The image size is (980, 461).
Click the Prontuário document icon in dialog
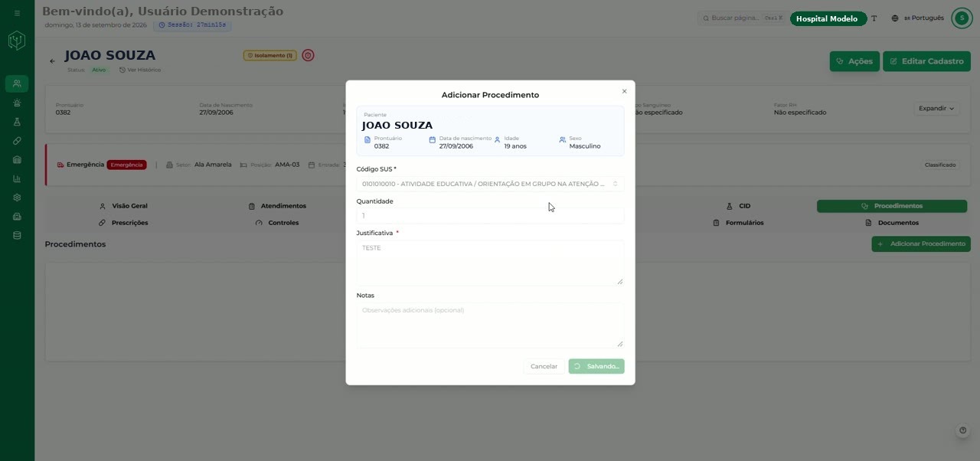pyautogui.click(x=367, y=140)
